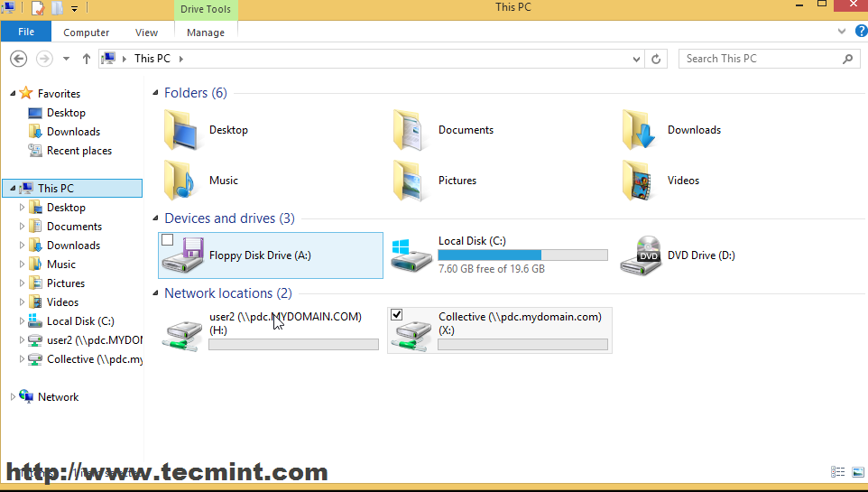
Task: Switch to the Manage ribbon tab
Action: point(206,32)
